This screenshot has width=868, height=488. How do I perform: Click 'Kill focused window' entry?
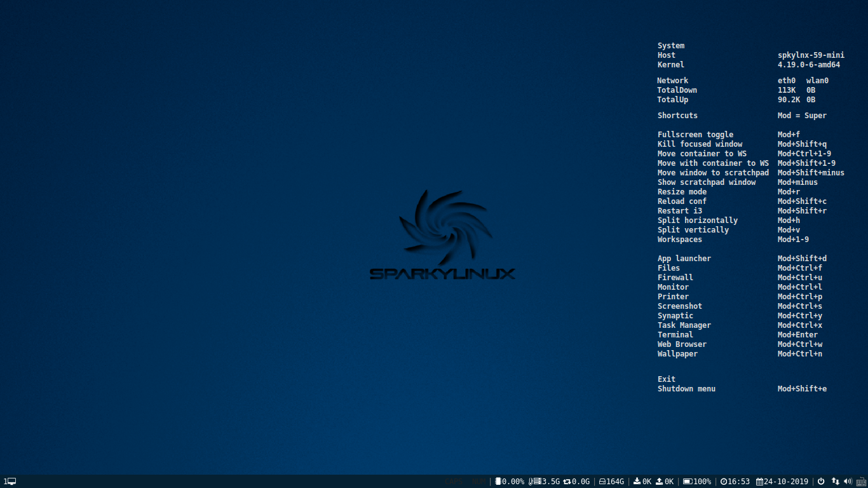(x=700, y=144)
